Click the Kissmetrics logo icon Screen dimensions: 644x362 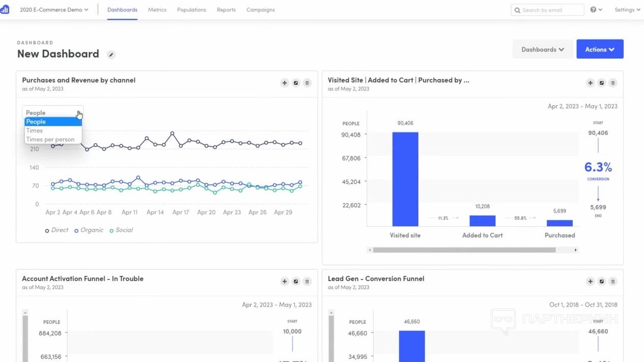click(x=5, y=10)
